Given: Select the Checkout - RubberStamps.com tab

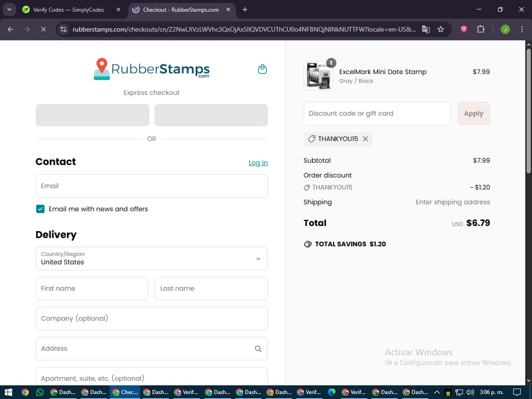Looking at the screenshot, I should tap(181, 10).
